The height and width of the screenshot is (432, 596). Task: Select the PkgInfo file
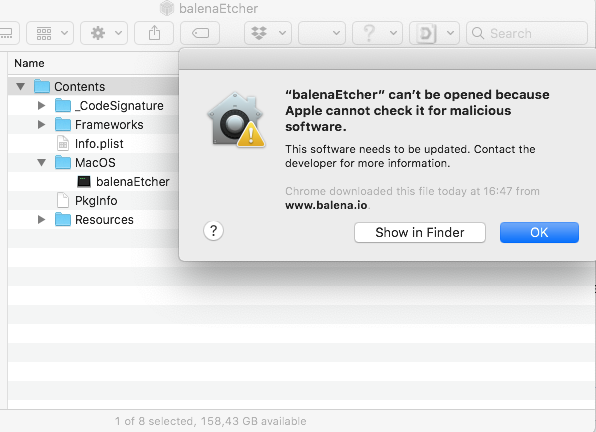(96, 201)
